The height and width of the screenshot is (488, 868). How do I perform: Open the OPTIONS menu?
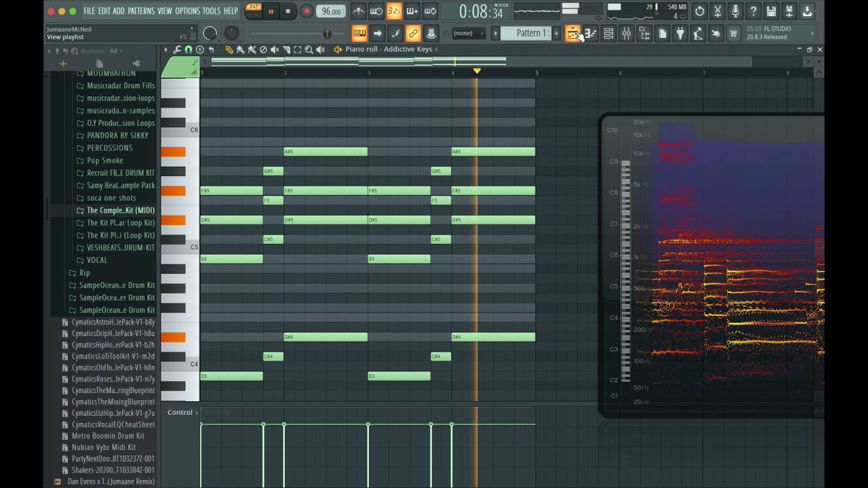[187, 12]
